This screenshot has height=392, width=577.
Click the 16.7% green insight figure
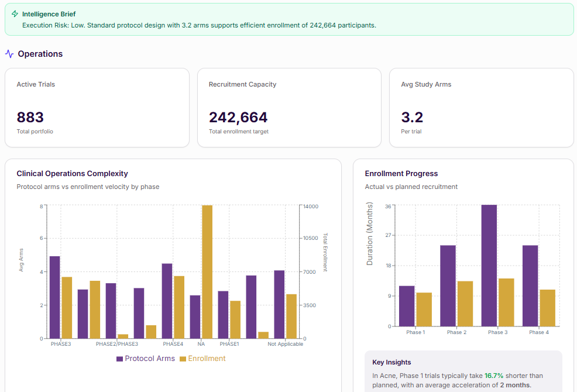[494, 376]
